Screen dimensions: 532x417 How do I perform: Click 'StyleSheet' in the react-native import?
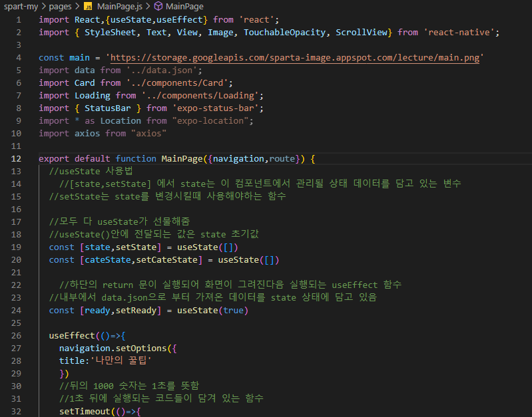click(110, 33)
